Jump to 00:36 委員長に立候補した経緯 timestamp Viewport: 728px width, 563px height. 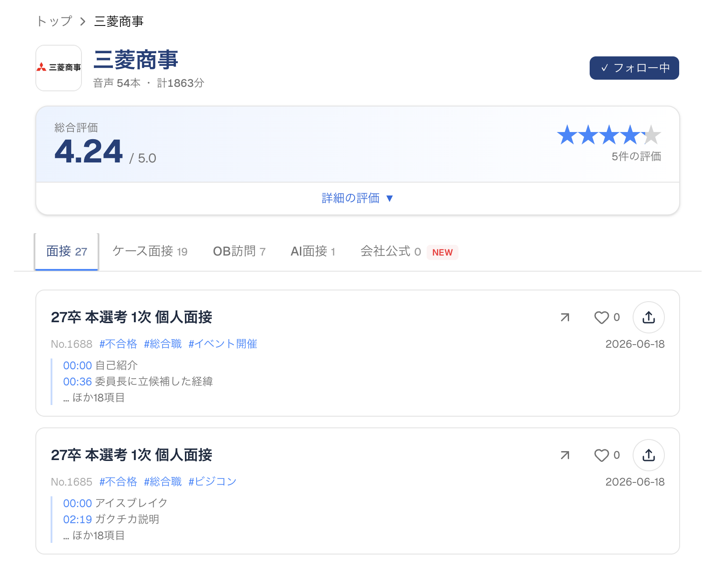(x=138, y=381)
